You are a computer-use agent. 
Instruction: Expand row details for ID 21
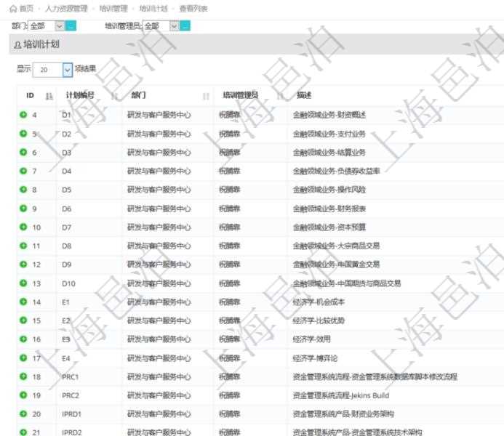[23, 432]
